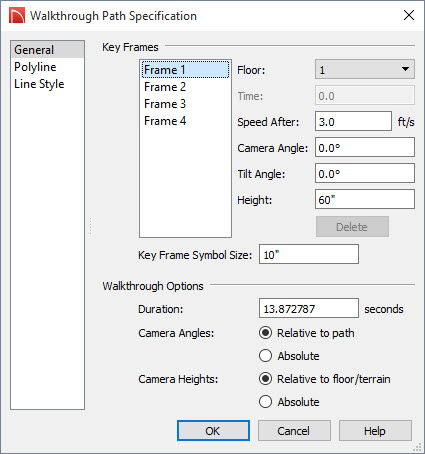This screenshot has height=454, width=425.
Task: Click the Key Frame Symbol Size field
Action: [309, 254]
